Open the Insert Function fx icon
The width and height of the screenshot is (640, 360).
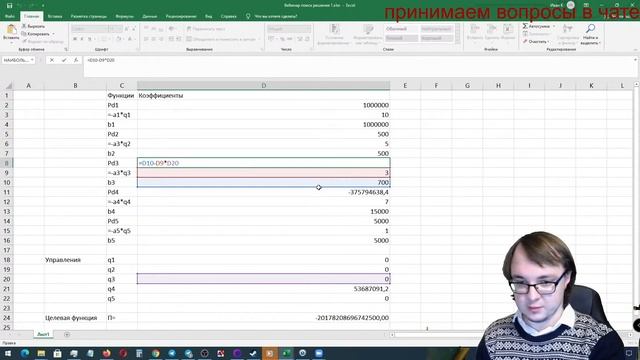[76, 60]
